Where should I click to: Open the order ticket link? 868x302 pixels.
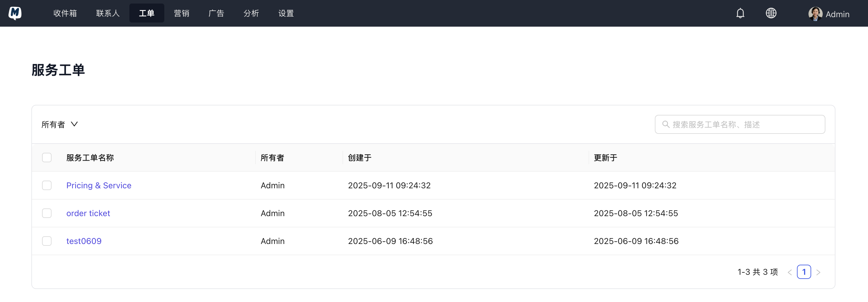pyautogui.click(x=88, y=213)
